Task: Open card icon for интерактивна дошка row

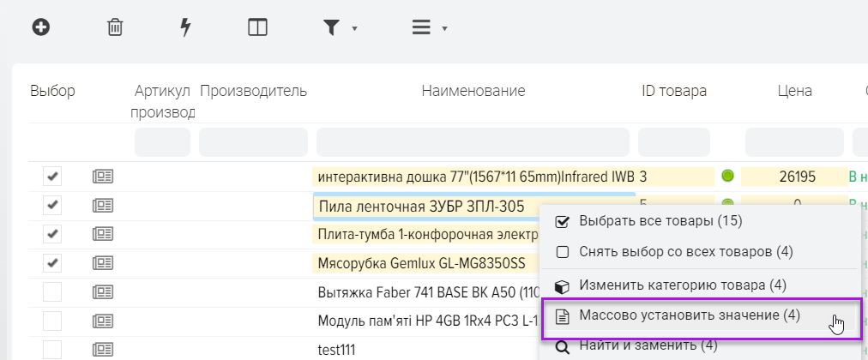Action: pos(103,177)
